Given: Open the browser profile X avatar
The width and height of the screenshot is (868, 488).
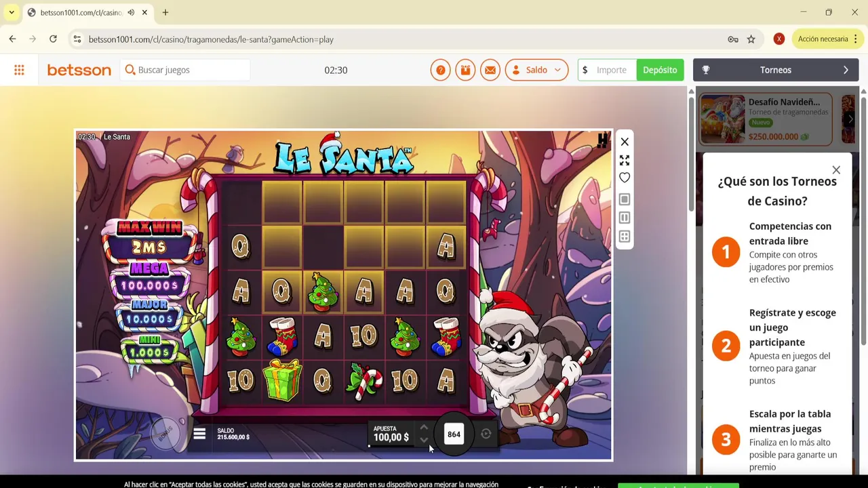Looking at the screenshot, I should pyautogui.click(x=779, y=39).
